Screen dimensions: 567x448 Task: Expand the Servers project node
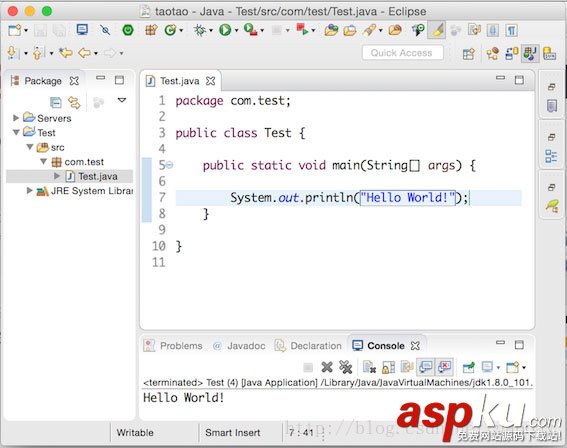pyautogui.click(x=16, y=118)
